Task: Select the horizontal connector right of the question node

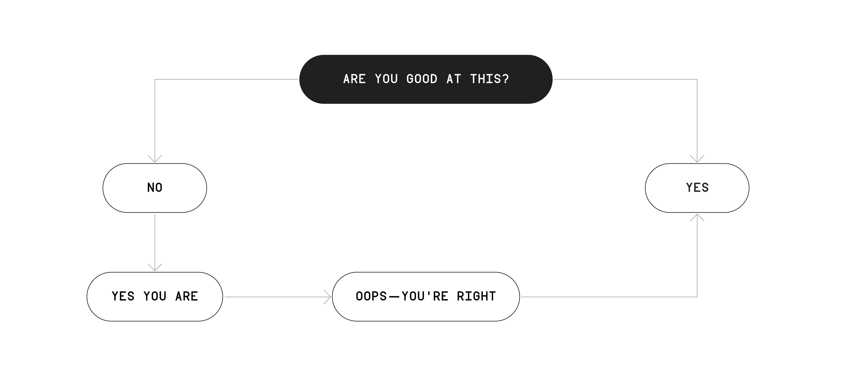Action: point(625,80)
